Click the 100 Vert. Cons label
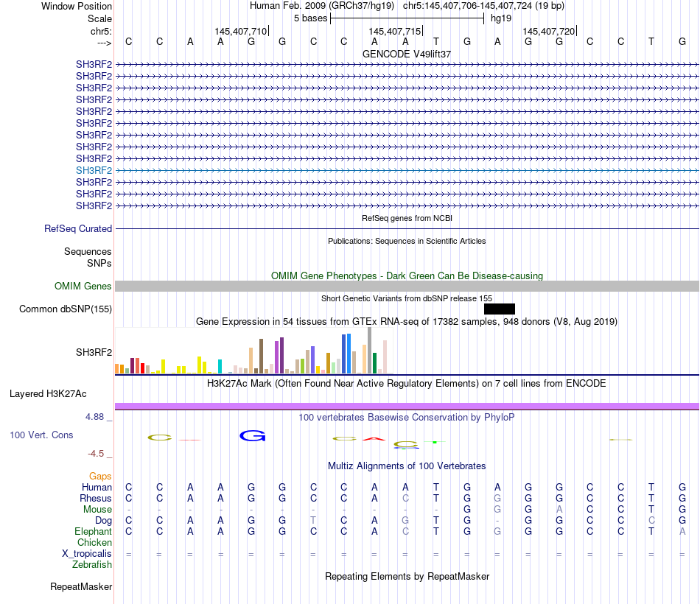This screenshot has height=604, width=700. pyautogui.click(x=41, y=435)
